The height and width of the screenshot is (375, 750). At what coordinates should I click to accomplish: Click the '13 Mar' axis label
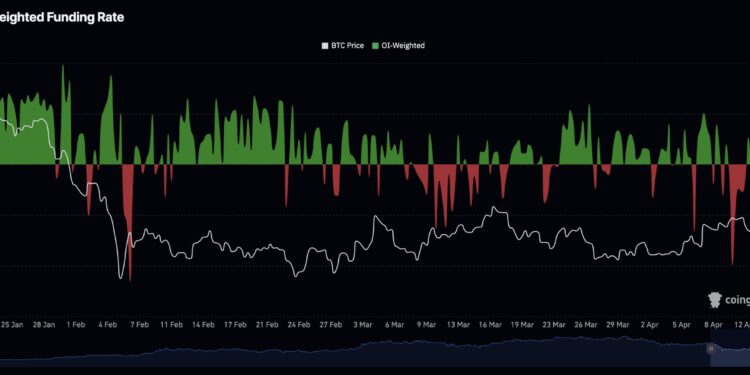click(458, 325)
